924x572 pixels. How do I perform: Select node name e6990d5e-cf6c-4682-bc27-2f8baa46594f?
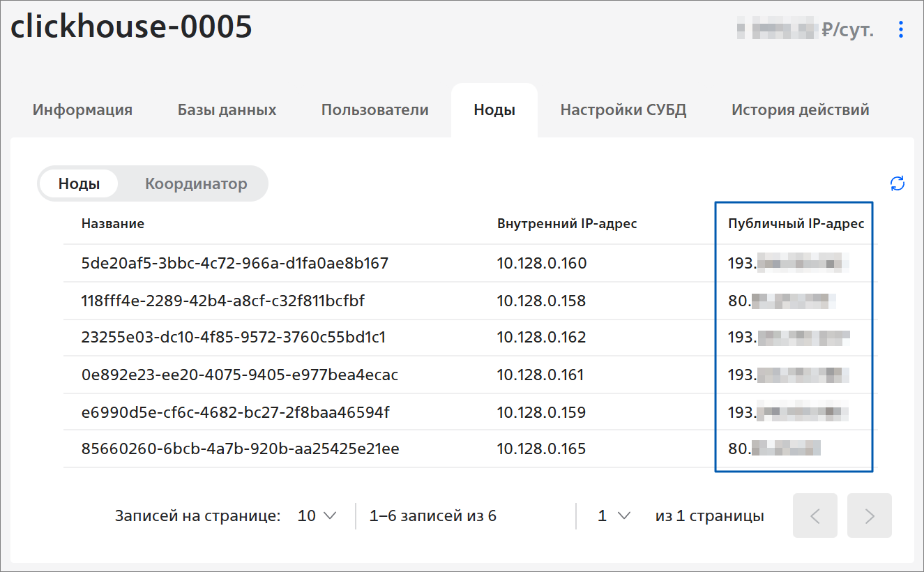tap(235, 412)
